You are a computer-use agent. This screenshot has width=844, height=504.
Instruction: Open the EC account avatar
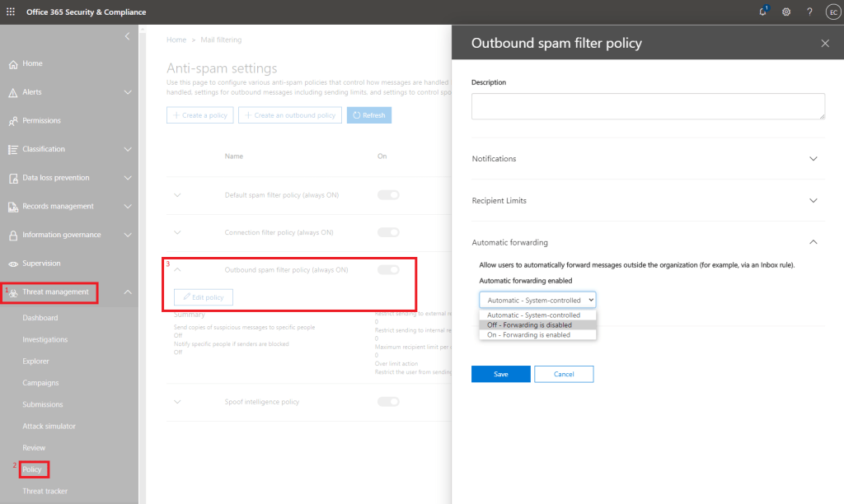point(832,12)
